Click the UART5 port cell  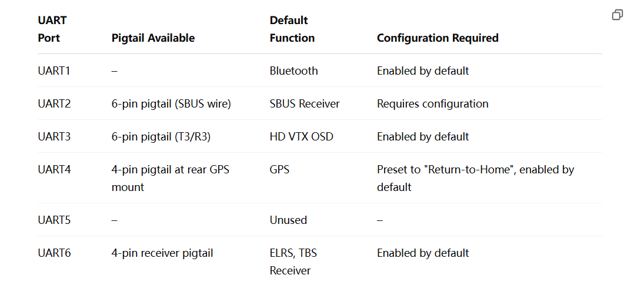(x=54, y=220)
